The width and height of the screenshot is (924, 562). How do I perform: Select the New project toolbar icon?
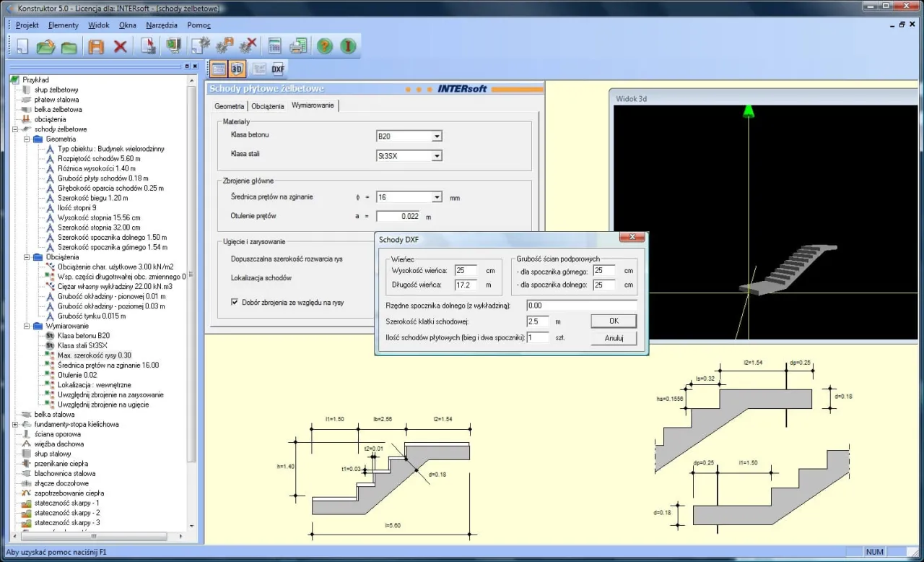[x=23, y=46]
